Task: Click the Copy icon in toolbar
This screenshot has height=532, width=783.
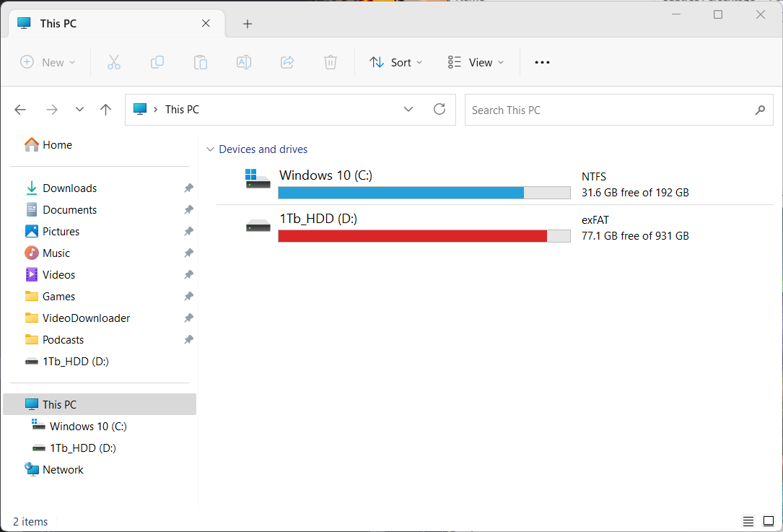Action: (x=157, y=63)
